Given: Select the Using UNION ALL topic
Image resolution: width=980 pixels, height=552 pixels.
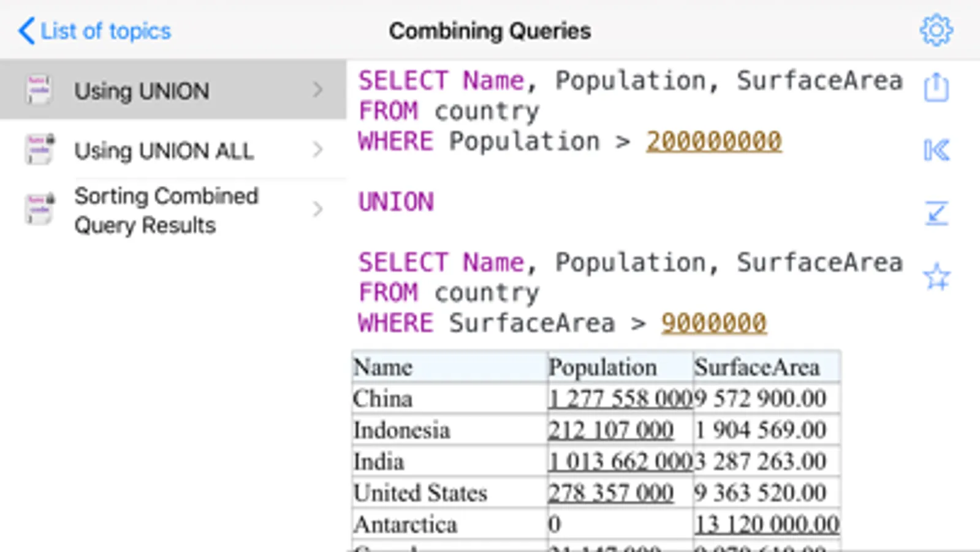Looking at the screenshot, I should point(173,150).
